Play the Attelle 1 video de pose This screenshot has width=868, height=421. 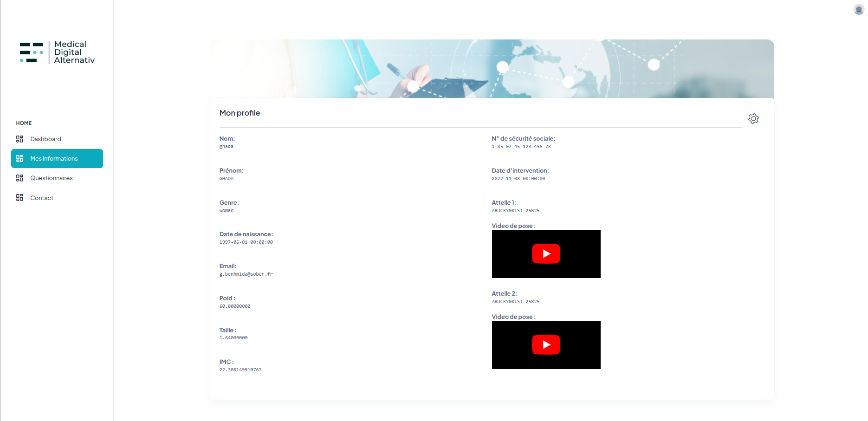pyautogui.click(x=546, y=254)
